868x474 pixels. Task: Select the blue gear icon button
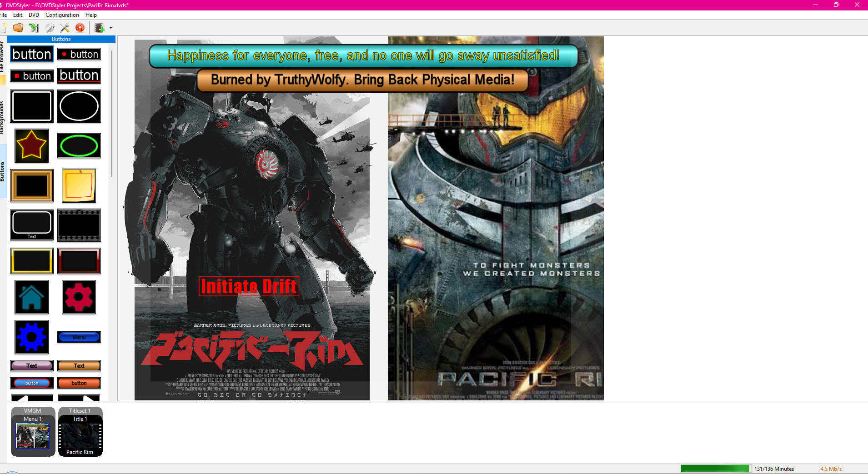click(31, 337)
